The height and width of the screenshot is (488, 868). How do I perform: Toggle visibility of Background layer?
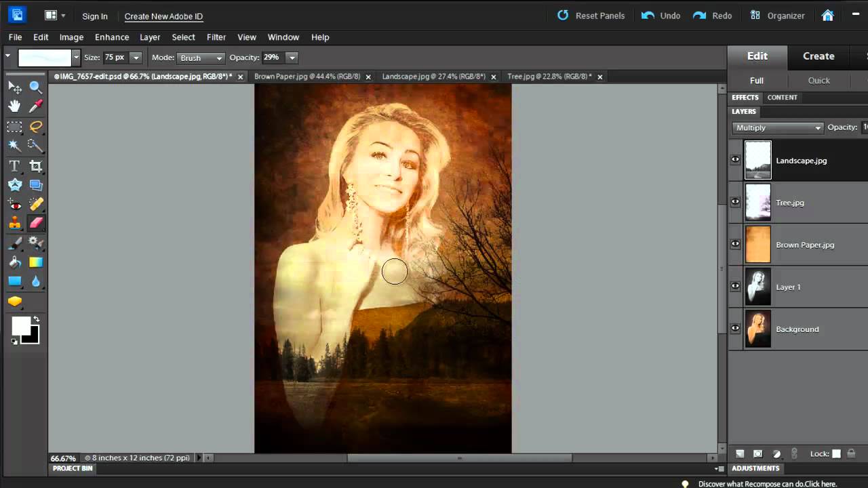735,328
